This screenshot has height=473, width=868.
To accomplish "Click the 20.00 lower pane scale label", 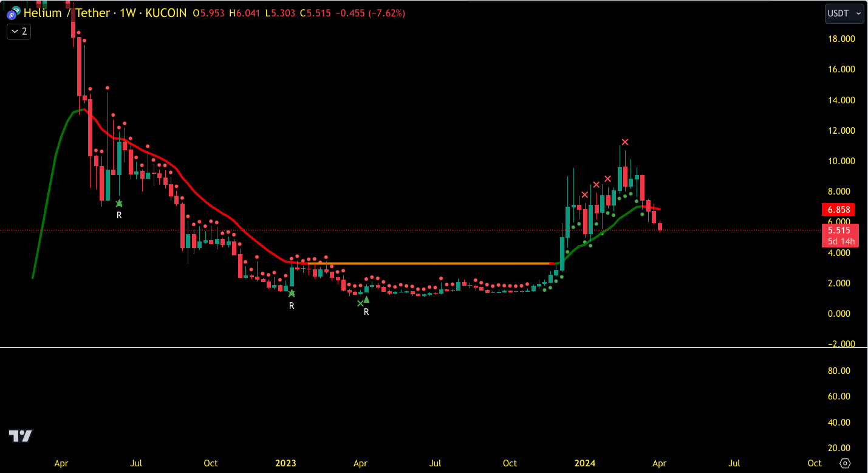I will coord(839,448).
